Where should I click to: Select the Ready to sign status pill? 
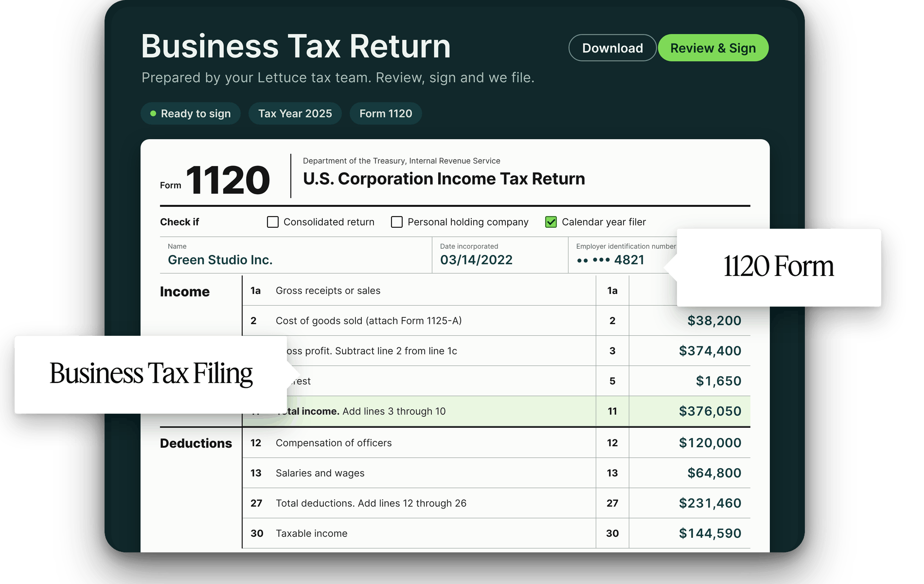coord(191,113)
